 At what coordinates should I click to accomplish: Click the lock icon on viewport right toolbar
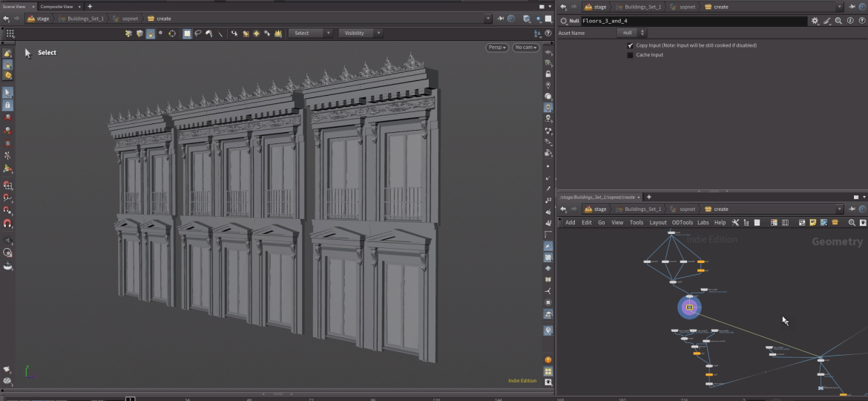[548, 74]
